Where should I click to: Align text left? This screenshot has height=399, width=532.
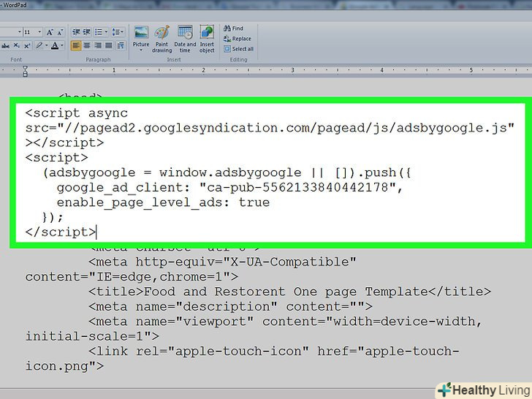[76, 45]
